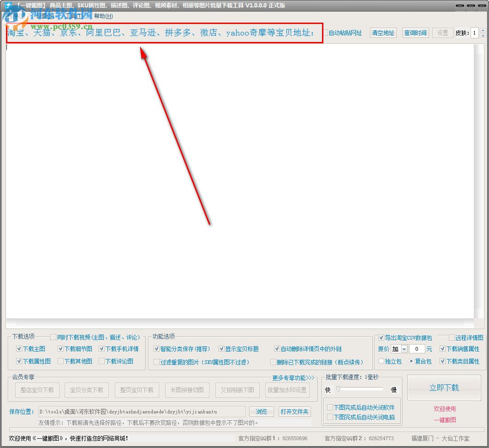Click the 浏览 button

point(261,412)
